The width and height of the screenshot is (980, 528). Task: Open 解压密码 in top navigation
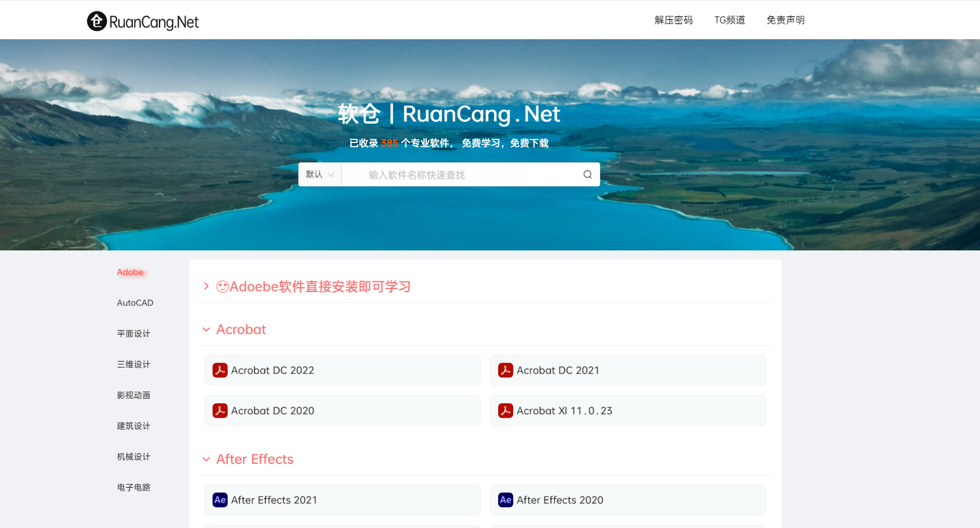point(673,20)
